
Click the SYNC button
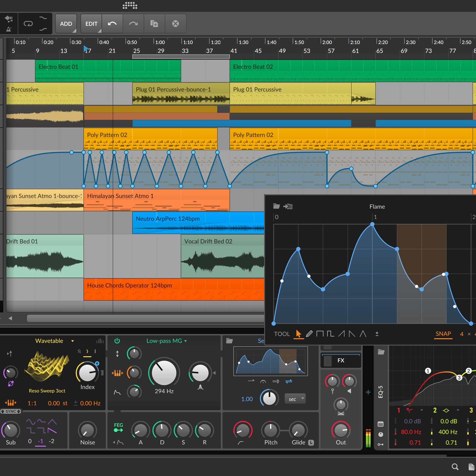tap(11, 411)
